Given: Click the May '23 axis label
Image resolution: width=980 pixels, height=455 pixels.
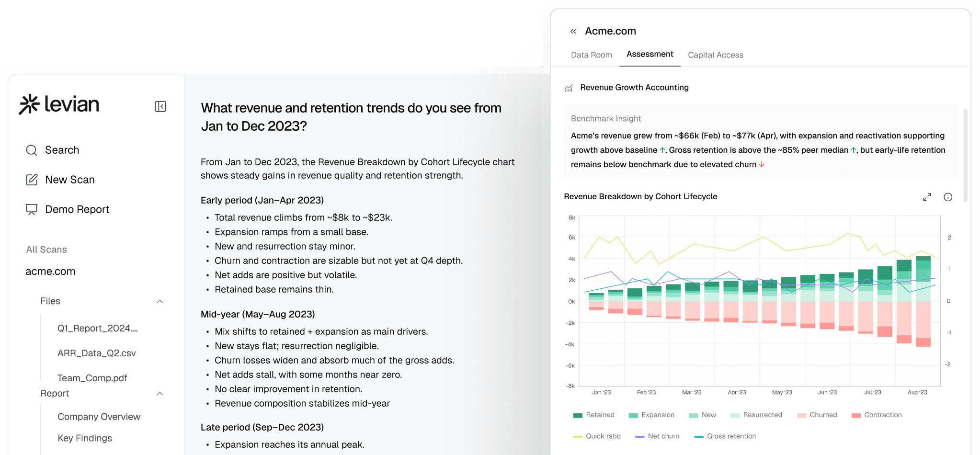Looking at the screenshot, I should coord(782,393).
